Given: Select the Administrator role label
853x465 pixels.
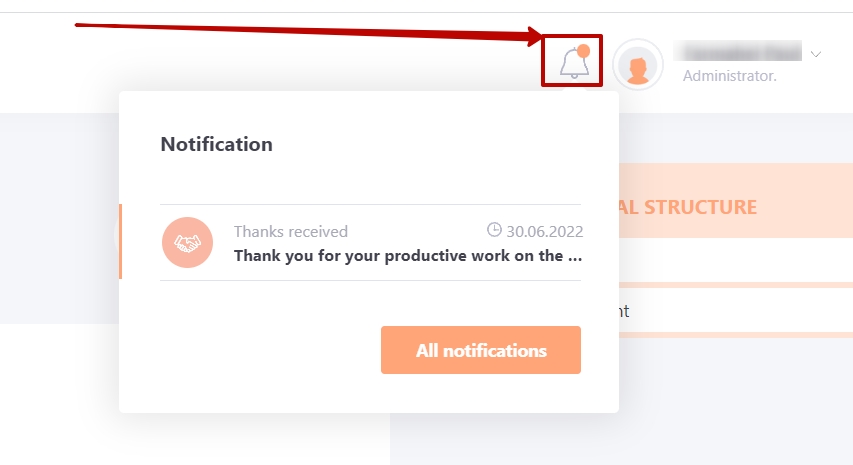Looking at the screenshot, I should (730, 76).
